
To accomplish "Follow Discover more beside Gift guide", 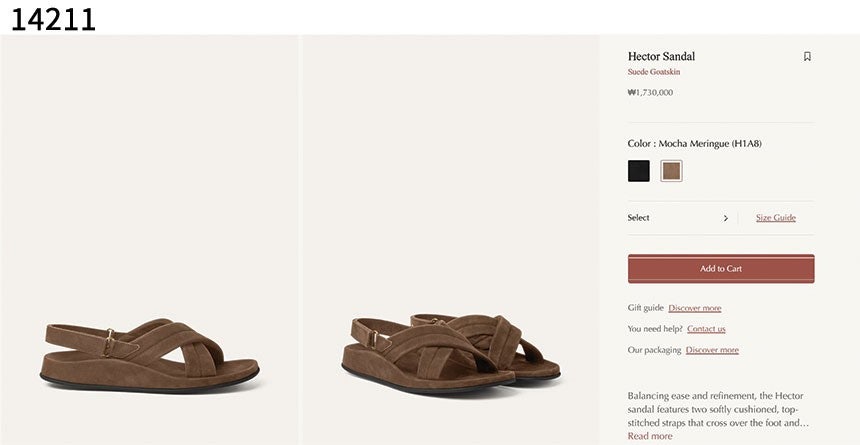I will coord(694,308).
